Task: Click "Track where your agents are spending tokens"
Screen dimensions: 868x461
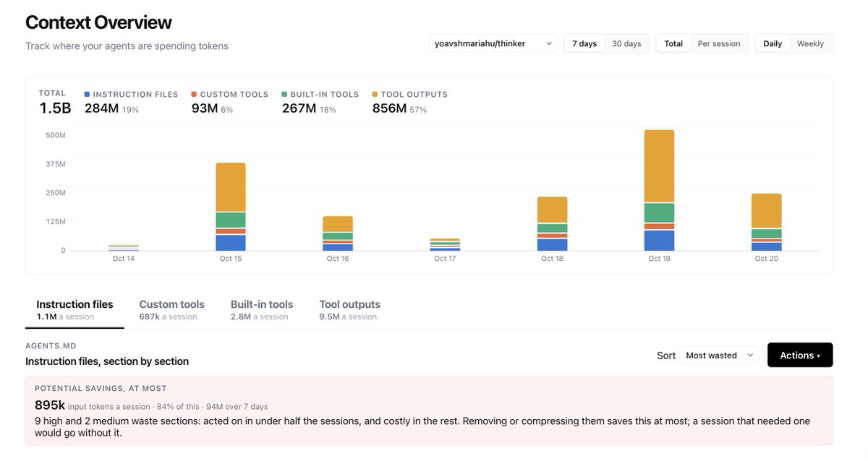Action: click(x=127, y=46)
